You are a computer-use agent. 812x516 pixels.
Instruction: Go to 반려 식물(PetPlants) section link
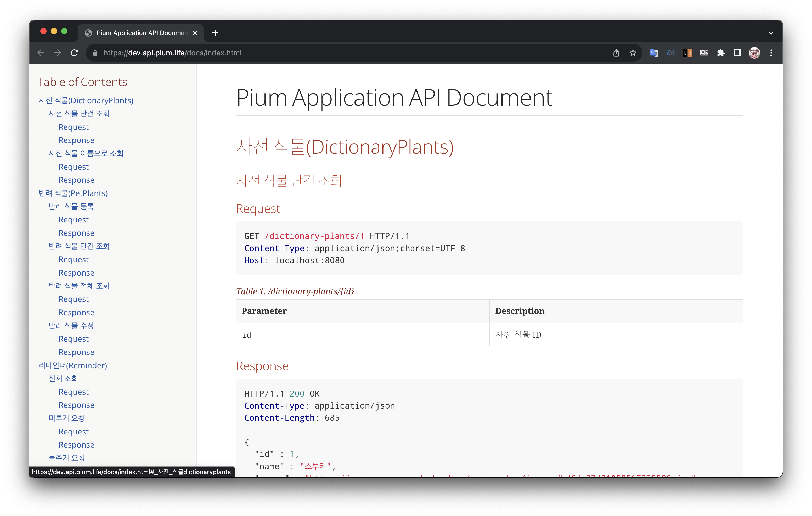pyautogui.click(x=73, y=193)
